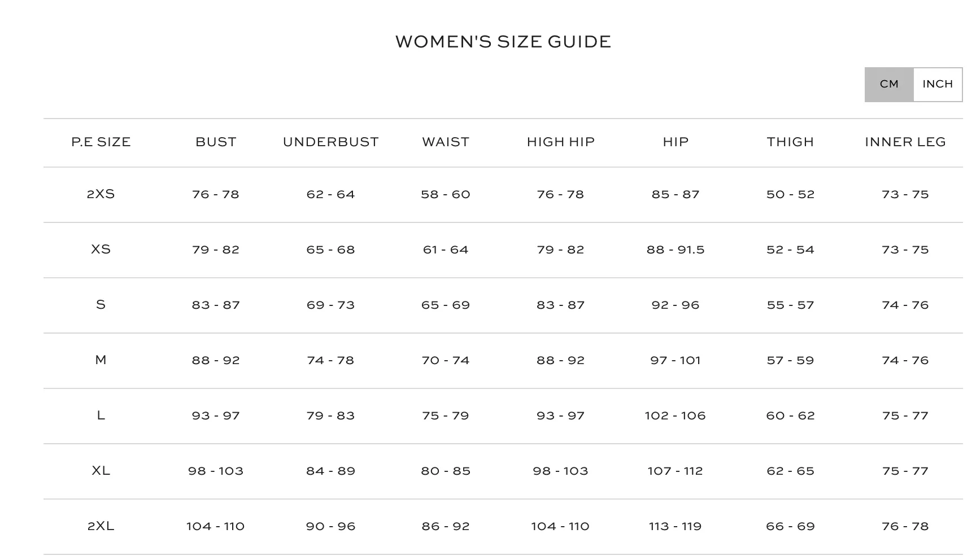Click the INNER LEG column header
Image resolution: width=976 pixels, height=560 pixels.
(905, 142)
